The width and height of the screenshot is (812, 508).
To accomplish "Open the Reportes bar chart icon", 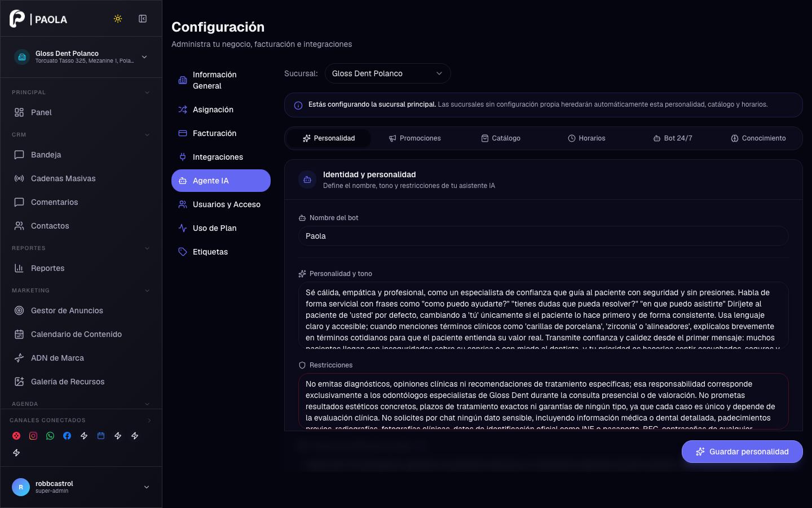I will (19, 268).
